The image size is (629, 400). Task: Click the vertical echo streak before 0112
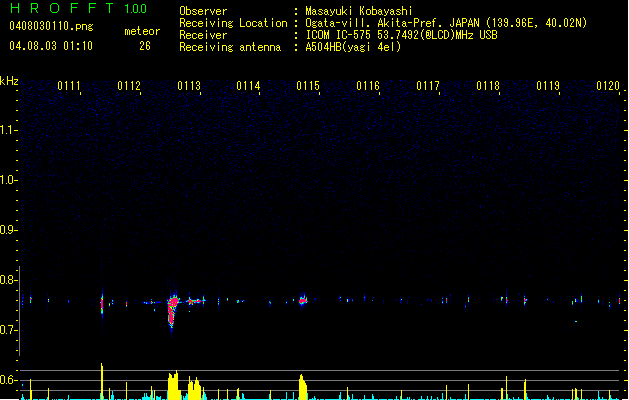102,304
